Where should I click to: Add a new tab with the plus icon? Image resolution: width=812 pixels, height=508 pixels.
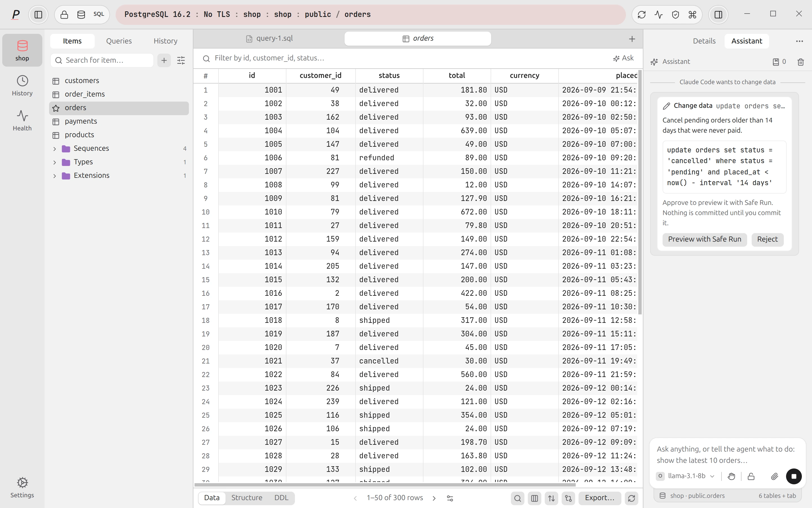(x=632, y=39)
